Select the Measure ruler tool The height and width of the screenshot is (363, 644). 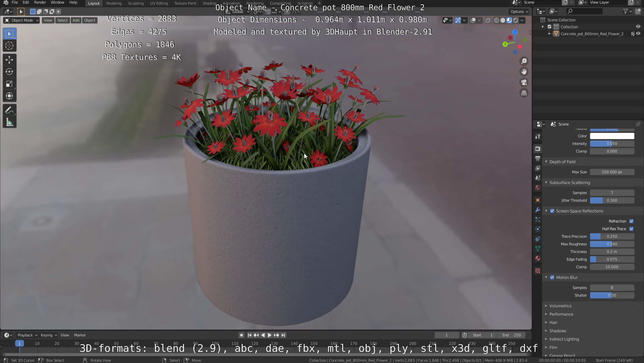[9, 122]
